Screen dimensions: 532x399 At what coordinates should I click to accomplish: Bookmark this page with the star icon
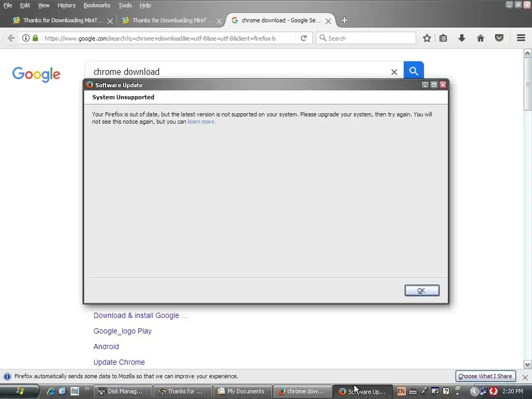pos(427,38)
